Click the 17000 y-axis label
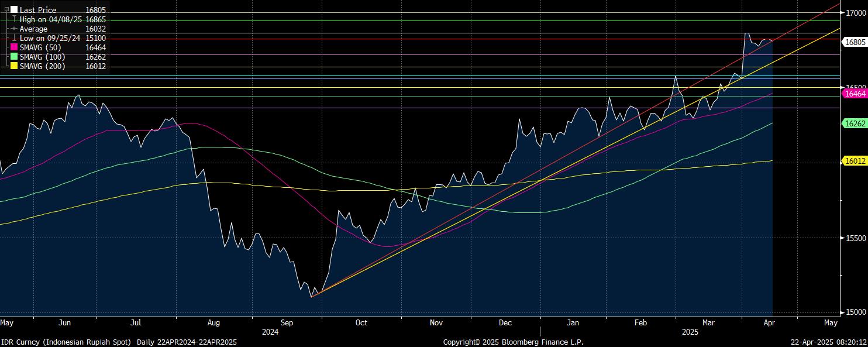Image resolution: width=868 pixels, height=347 pixels. pos(856,12)
